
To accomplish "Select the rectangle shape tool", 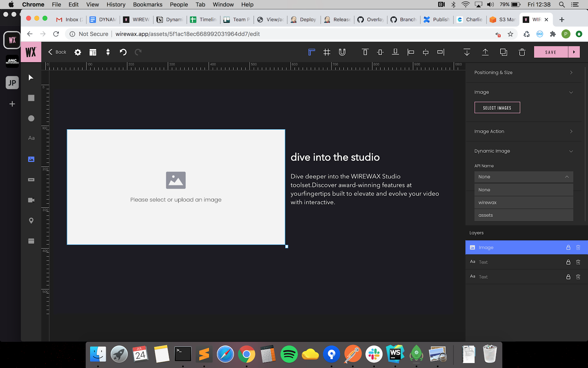I will (31, 98).
